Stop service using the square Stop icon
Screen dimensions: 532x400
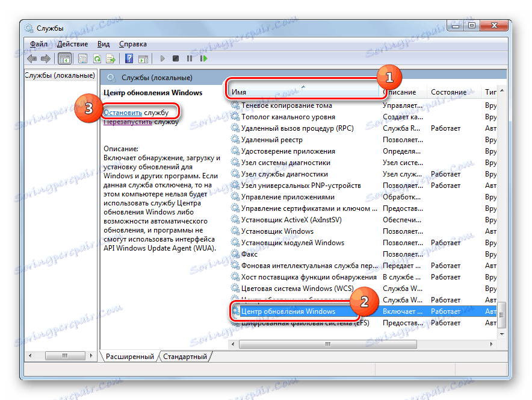pos(175,59)
